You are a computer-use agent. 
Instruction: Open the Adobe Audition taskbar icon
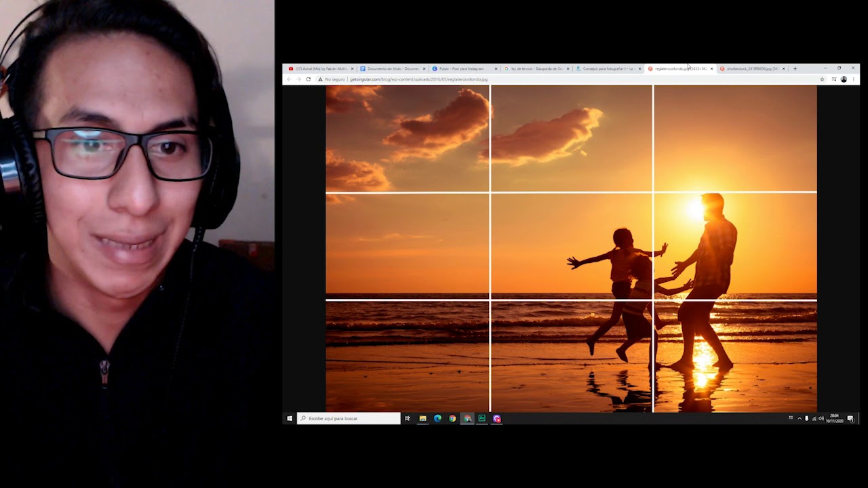click(x=482, y=419)
